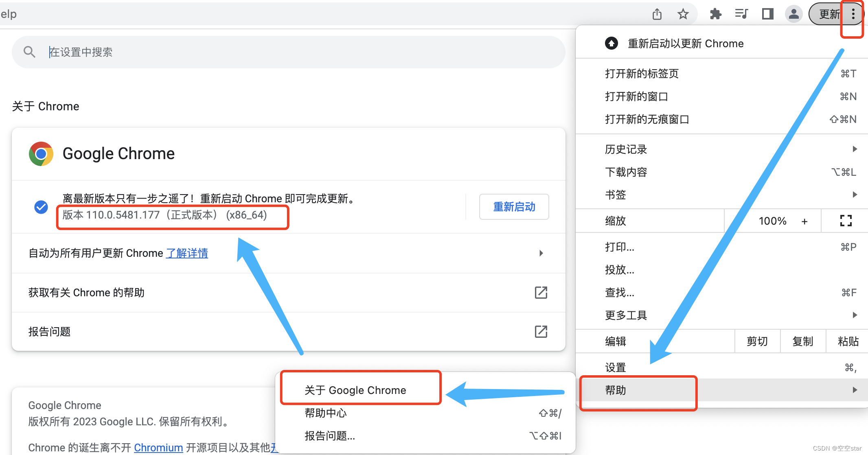Bookmark this page with the star icon

click(683, 14)
